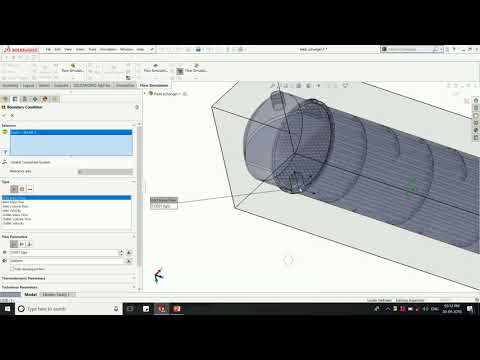480x360 pixels.
Task: Click the second icon in the right task pane
Action: click(x=476, y=108)
